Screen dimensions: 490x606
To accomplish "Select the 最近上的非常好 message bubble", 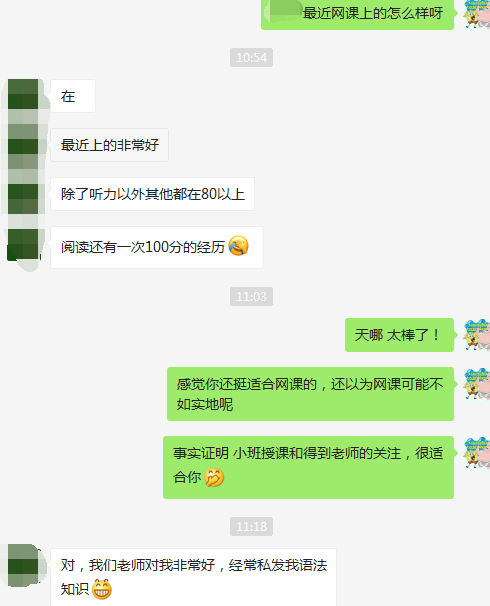I will pos(110,145).
